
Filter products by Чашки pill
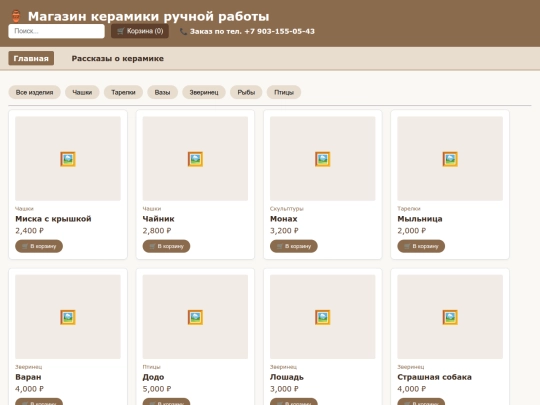click(x=82, y=92)
